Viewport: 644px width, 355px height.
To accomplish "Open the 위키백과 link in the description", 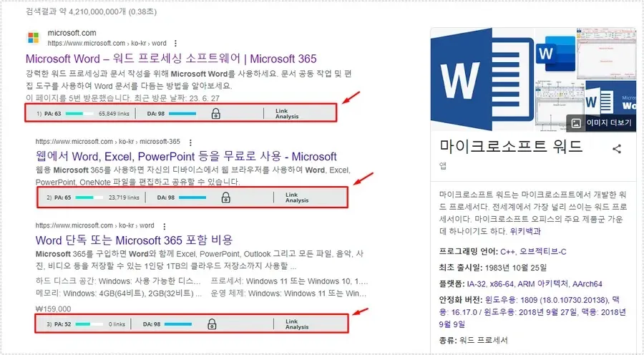I will click(x=525, y=231).
